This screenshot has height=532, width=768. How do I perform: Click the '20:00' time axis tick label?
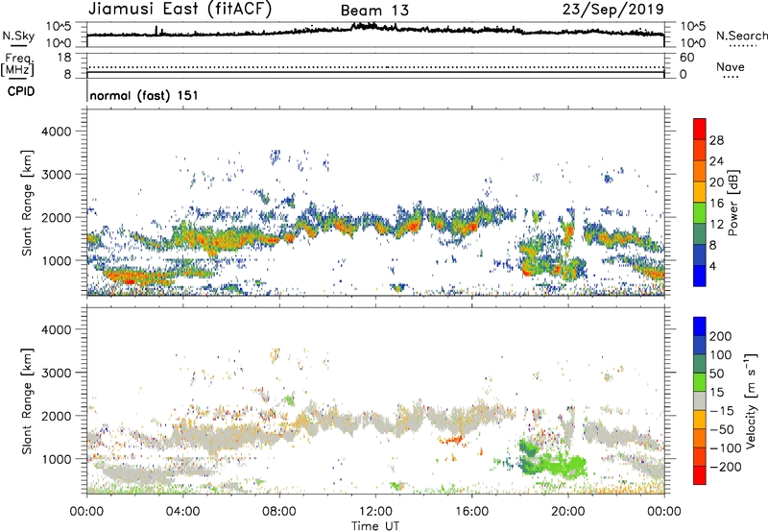tap(568, 512)
